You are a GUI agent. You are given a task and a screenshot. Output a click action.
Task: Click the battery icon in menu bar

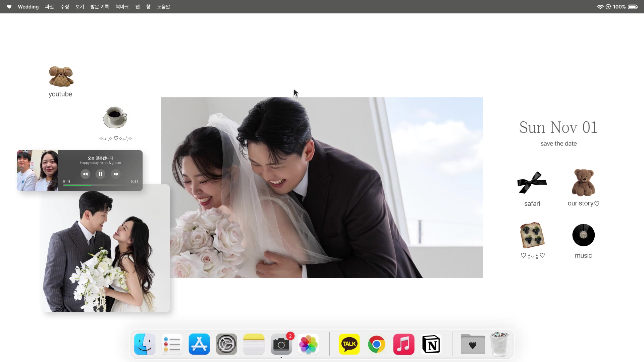click(633, 7)
